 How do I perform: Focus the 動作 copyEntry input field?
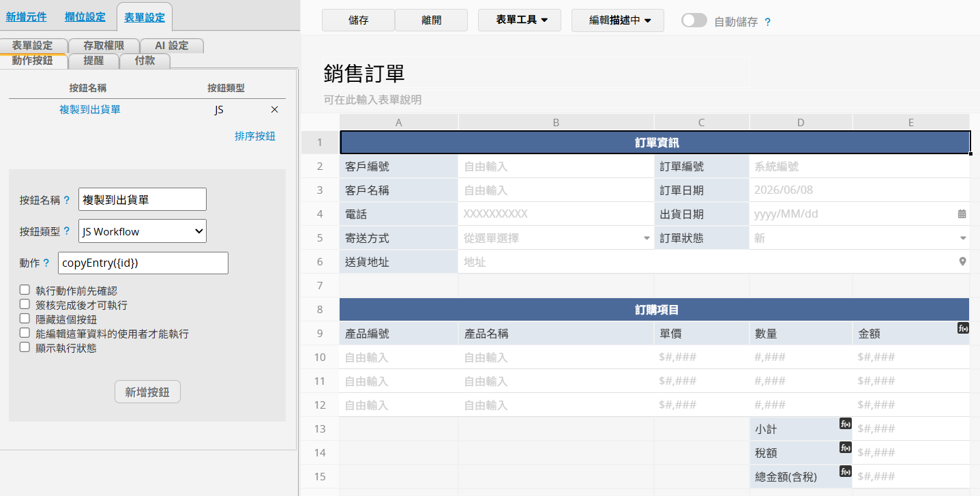(143, 263)
